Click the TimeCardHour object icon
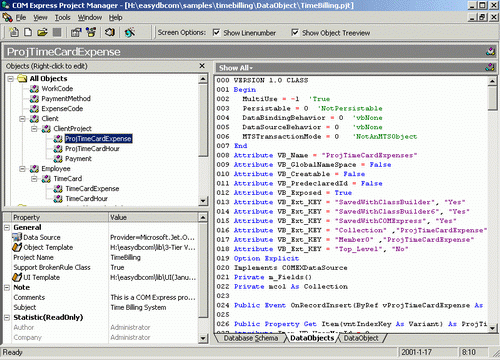500x360 pixels. [x=58, y=199]
